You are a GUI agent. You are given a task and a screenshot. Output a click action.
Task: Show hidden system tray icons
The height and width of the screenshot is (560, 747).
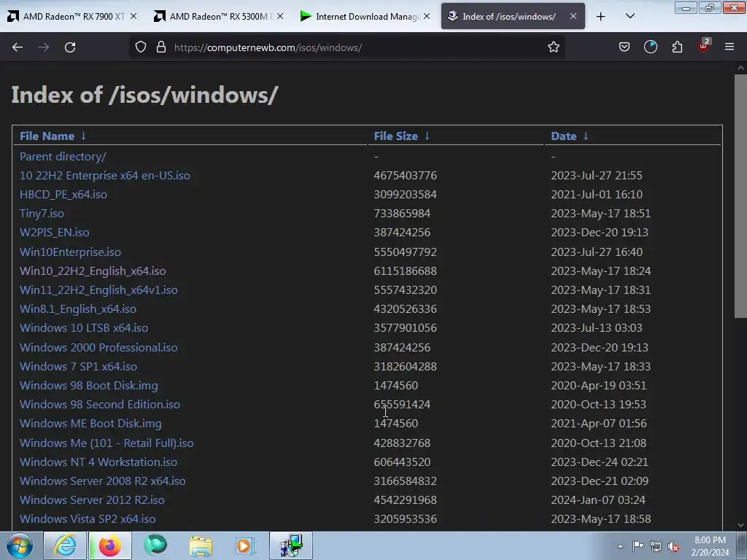(620, 546)
